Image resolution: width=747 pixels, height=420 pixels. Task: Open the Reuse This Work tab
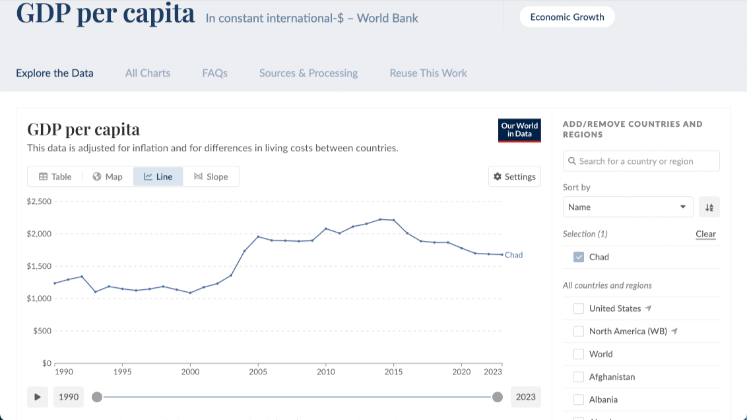pos(428,73)
